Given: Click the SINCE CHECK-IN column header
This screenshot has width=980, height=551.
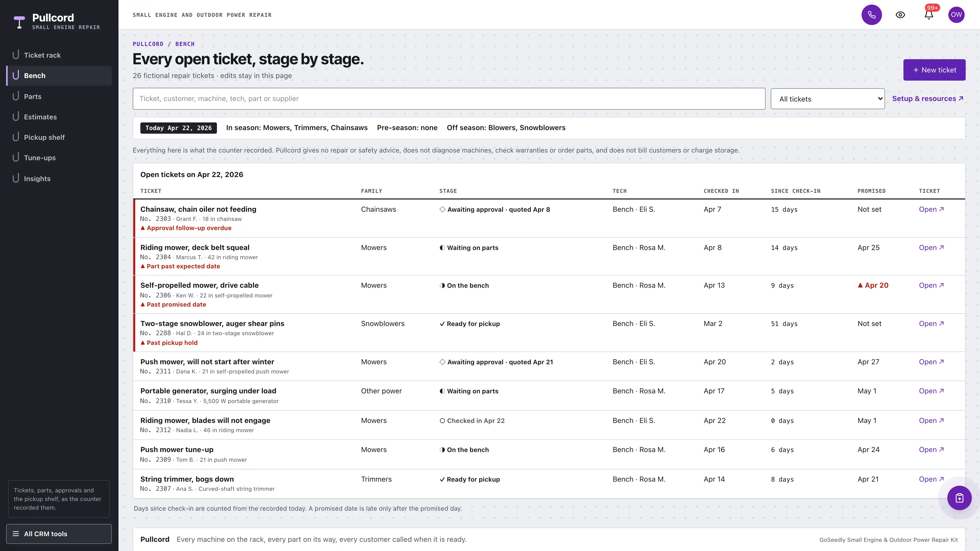Looking at the screenshot, I should click(795, 191).
